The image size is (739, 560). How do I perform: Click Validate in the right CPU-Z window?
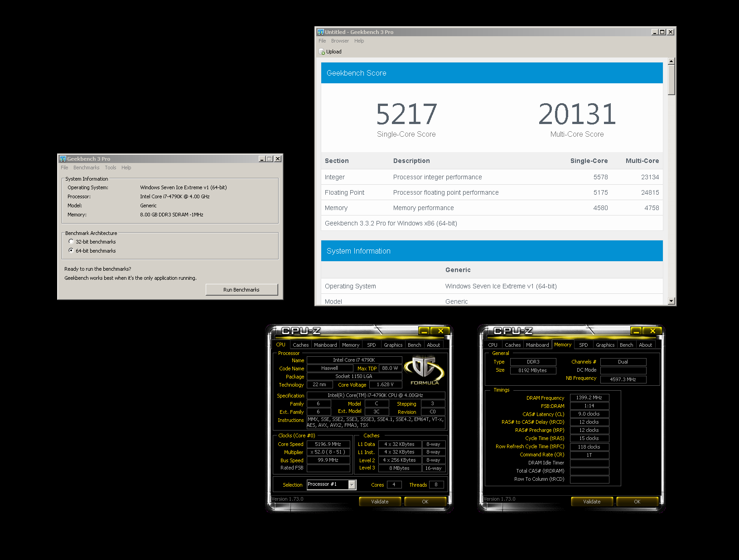pos(592,502)
